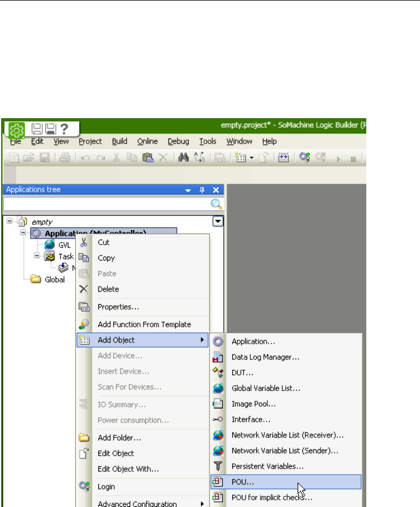Open the Project menu
This screenshot has height=507, width=420.
(x=90, y=141)
